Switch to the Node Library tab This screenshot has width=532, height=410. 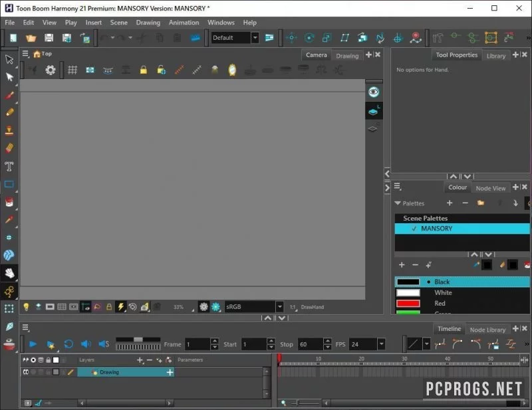pyautogui.click(x=487, y=330)
